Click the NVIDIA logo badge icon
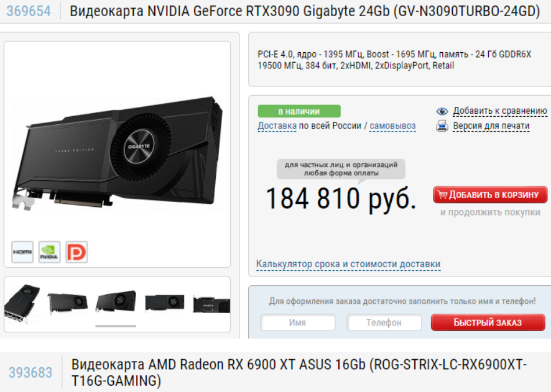The height and width of the screenshot is (392, 551). (x=50, y=252)
